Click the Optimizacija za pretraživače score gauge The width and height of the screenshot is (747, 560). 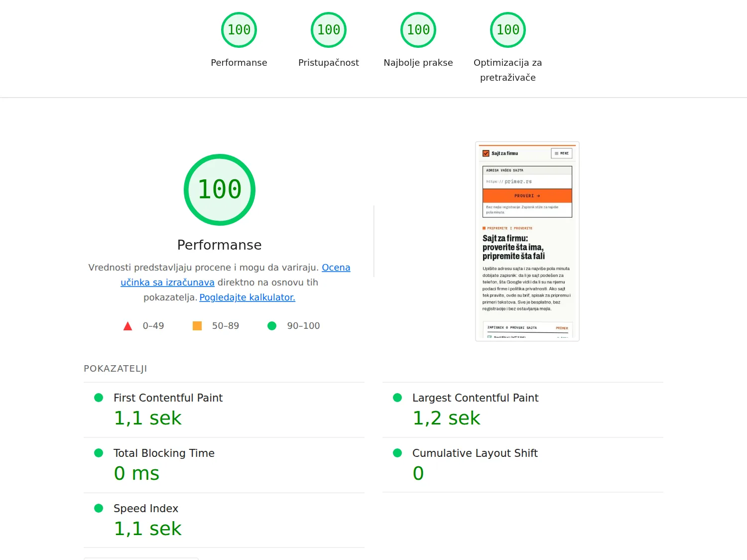coord(508,30)
